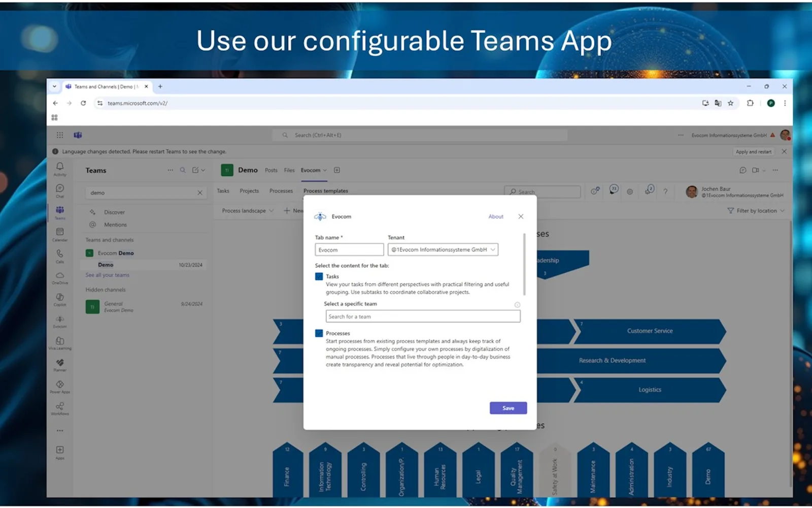Expand the new chat compose chevron
812x508 pixels.
pos(203,170)
